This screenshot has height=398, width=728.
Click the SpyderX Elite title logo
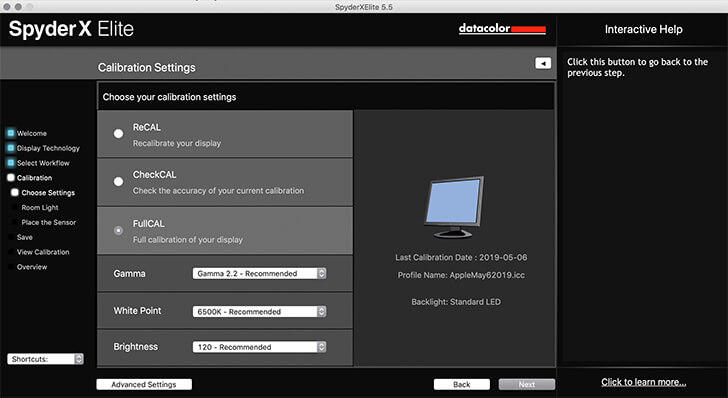71,29
